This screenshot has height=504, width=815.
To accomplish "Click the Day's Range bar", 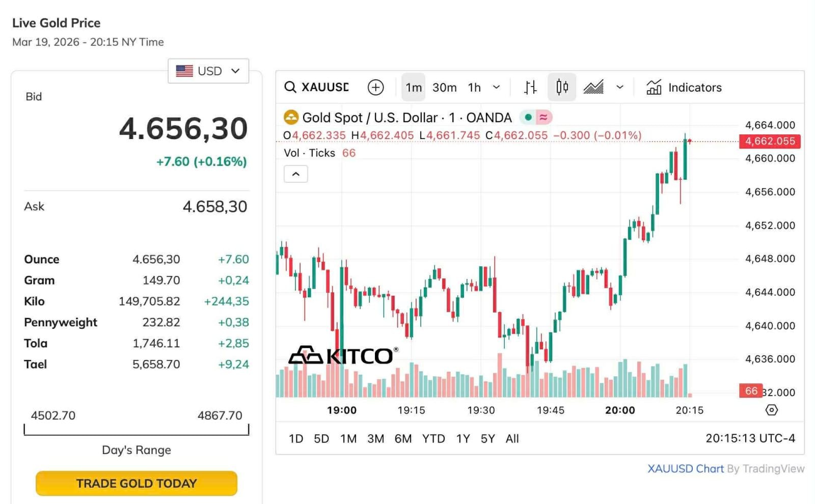I will click(137, 430).
